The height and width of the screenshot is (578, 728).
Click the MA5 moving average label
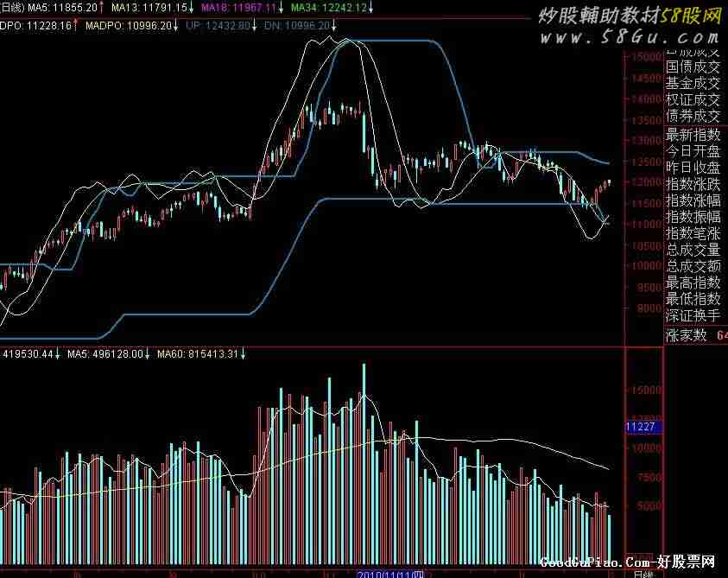(61, 8)
